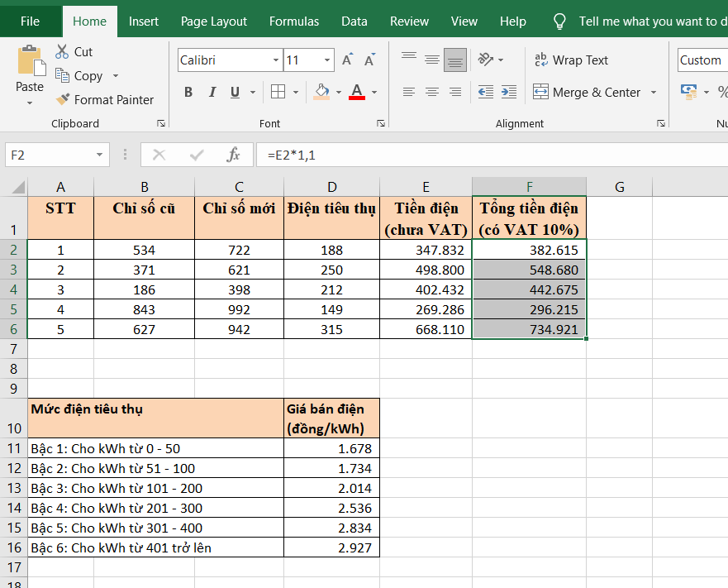728x588 pixels.
Task: Click the Center align icon
Action: coord(431,92)
